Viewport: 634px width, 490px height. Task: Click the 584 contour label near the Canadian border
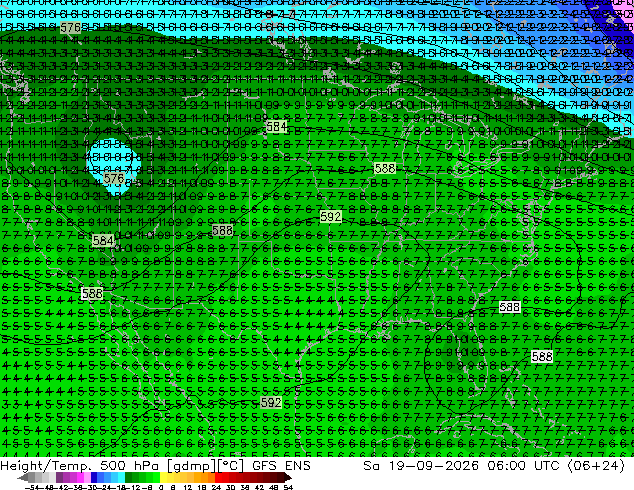(277, 127)
